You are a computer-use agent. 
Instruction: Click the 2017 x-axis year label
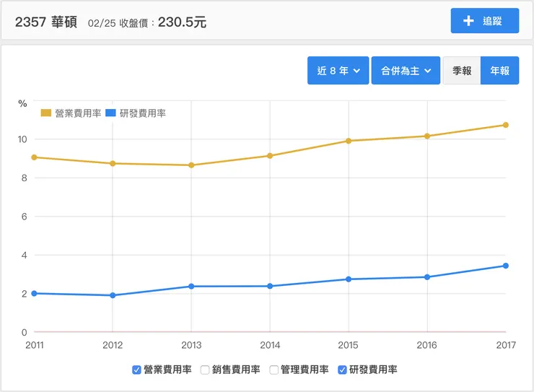click(506, 345)
